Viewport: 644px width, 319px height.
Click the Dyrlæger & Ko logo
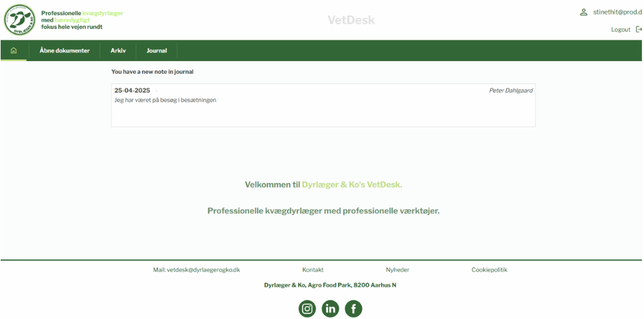click(19, 20)
